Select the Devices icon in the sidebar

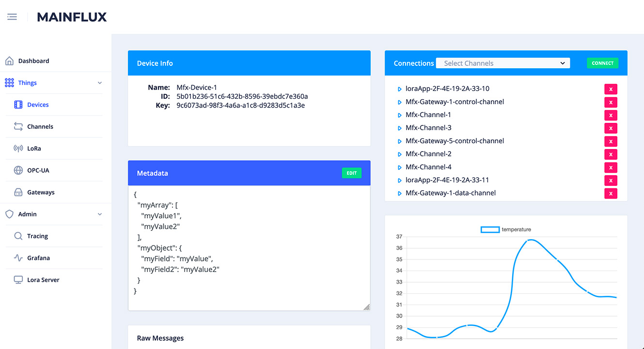(18, 105)
